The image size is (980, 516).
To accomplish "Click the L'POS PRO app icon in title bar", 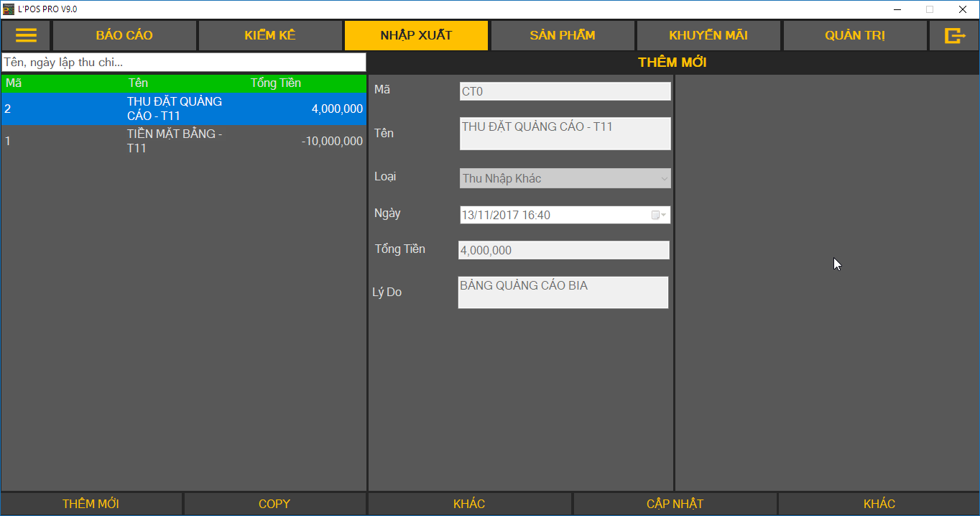I will point(9,9).
